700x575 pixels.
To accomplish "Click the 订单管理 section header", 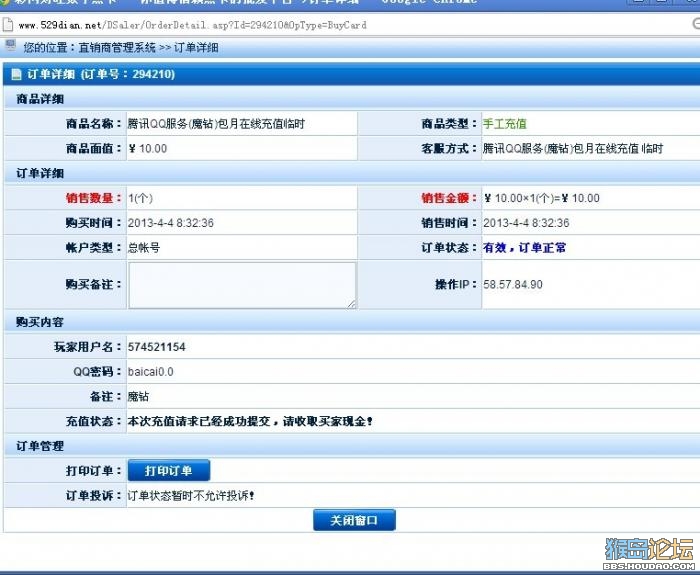I will tap(40, 446).
